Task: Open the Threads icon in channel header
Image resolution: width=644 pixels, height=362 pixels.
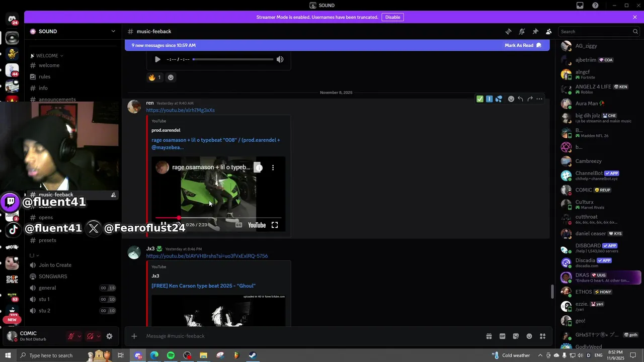Action: [508, 31]
